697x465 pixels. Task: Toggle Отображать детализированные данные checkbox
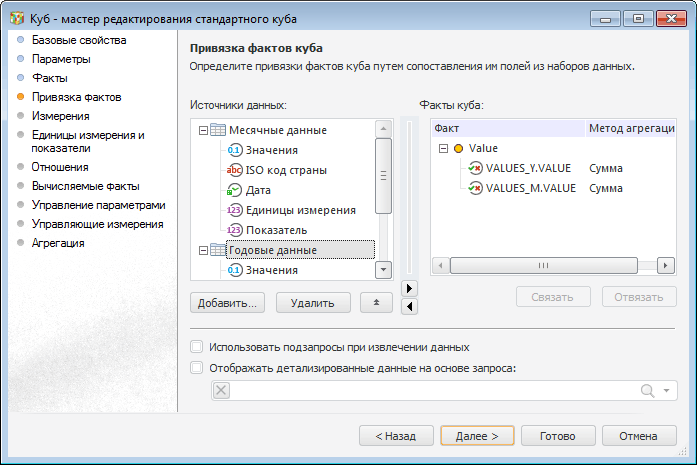(x=197, y=367)
